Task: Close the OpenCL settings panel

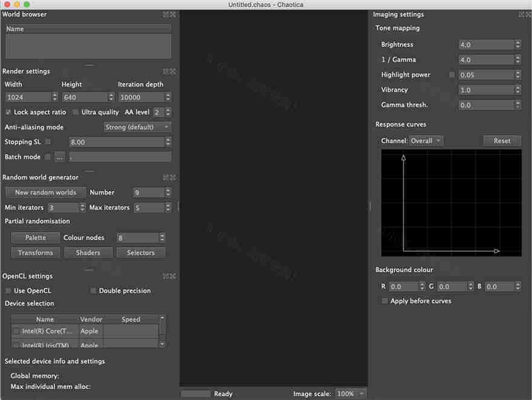Action: [173, 276]
